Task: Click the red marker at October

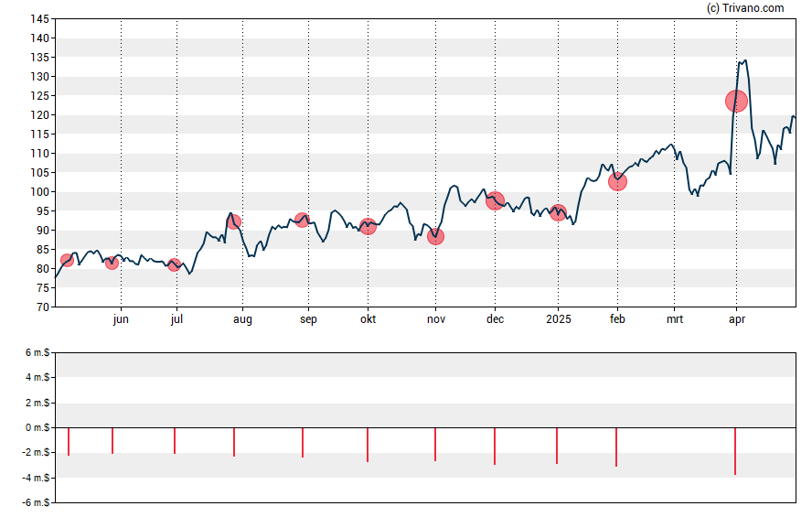Action: click(x=368, y=226)
